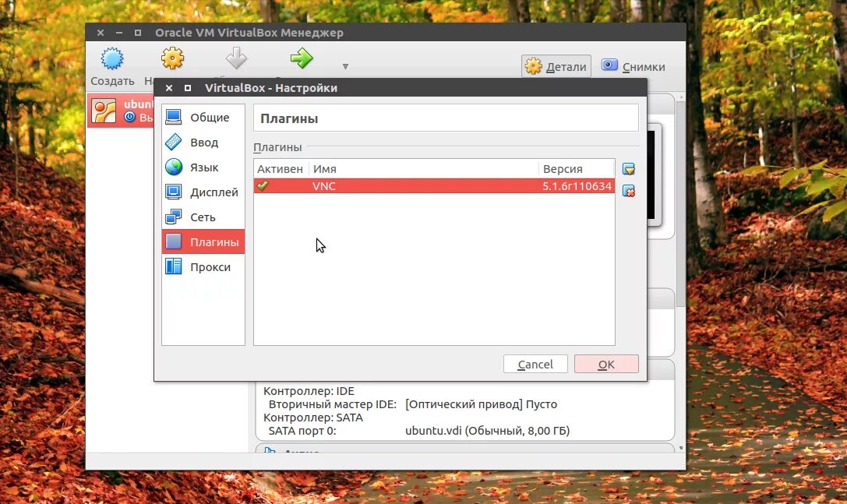Toggle the VNC plugin active checkmark

tap(263, 185)
